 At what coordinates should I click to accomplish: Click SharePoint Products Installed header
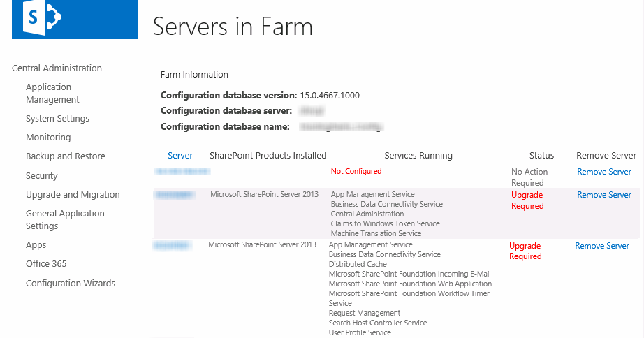click(268, 156)
